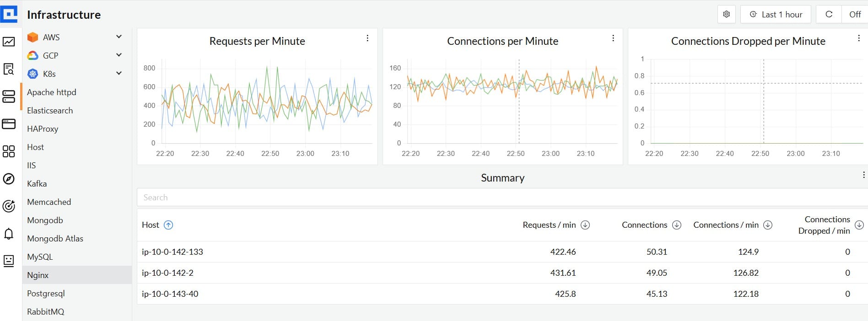Click the refresh icon button

tap(829, 14)
